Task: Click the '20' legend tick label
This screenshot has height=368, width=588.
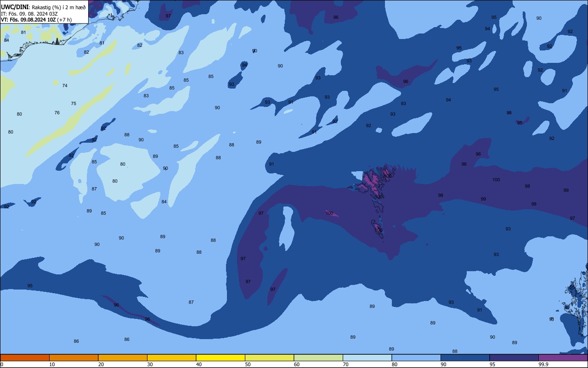Action: pos(101,364)
